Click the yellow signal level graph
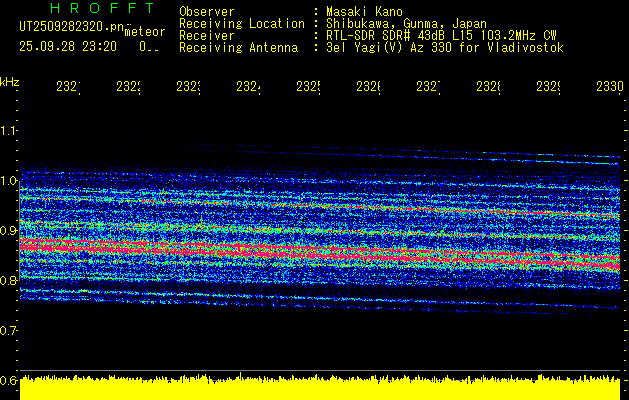 point(320,387)
